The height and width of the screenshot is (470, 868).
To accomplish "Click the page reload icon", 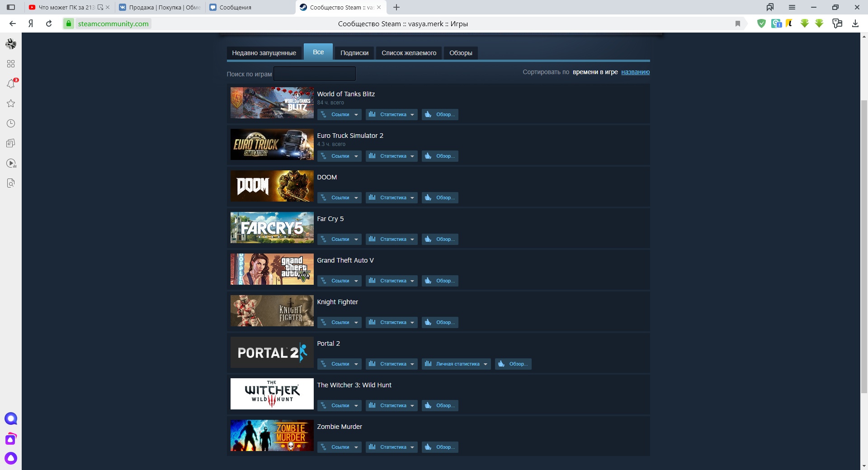I will 49,23.
